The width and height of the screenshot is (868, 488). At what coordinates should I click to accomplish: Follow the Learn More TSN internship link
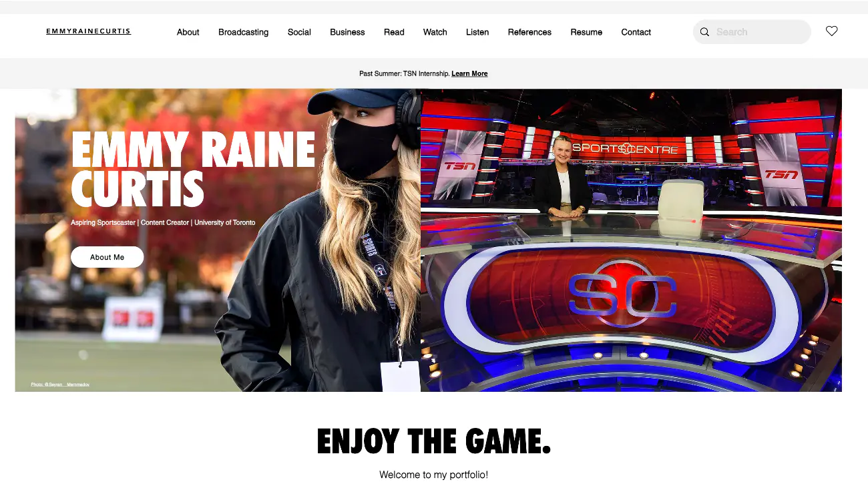click(469, 73)
